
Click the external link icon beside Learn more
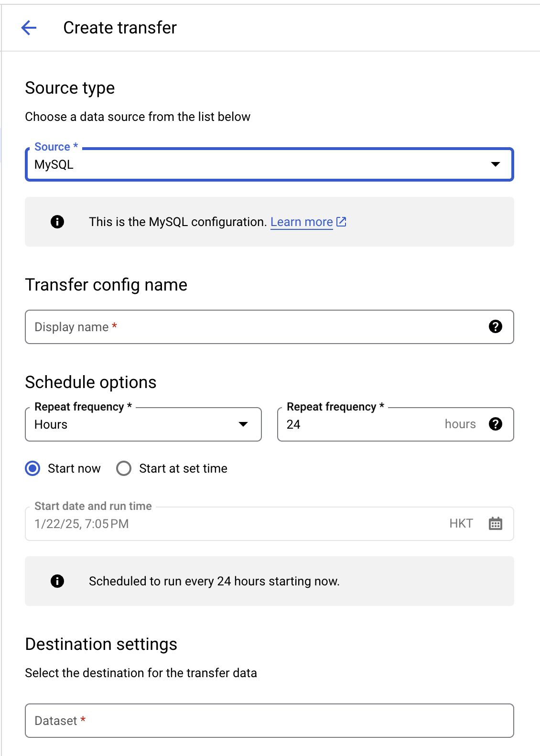[342, 222]
